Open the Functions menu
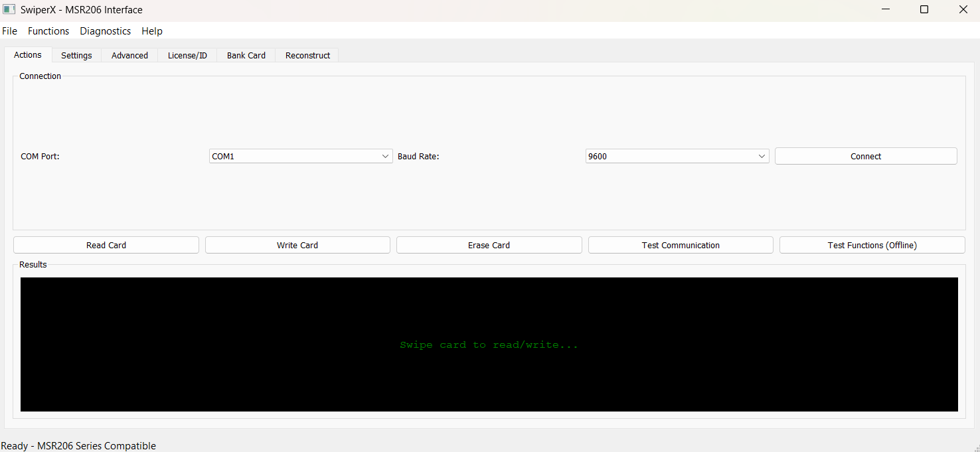The height and width of the screenshot is (452, 980). tap(48, 31)
